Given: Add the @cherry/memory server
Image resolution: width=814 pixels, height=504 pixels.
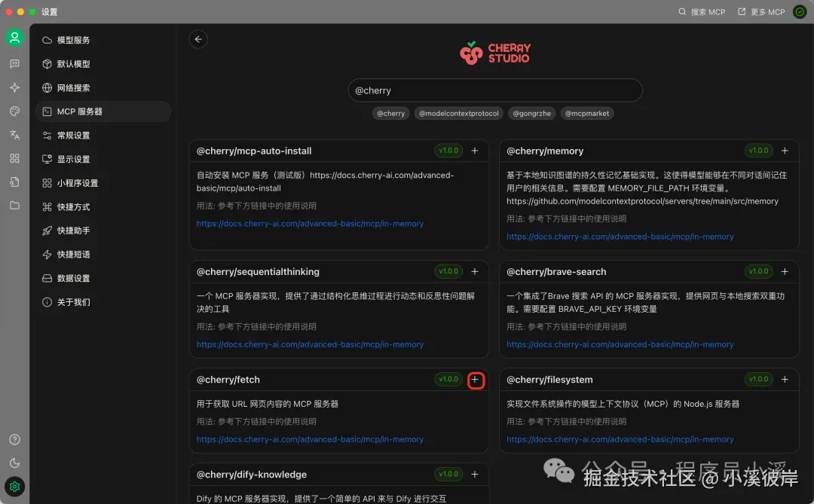Looking at the screenshot, I should click(785, 151).
